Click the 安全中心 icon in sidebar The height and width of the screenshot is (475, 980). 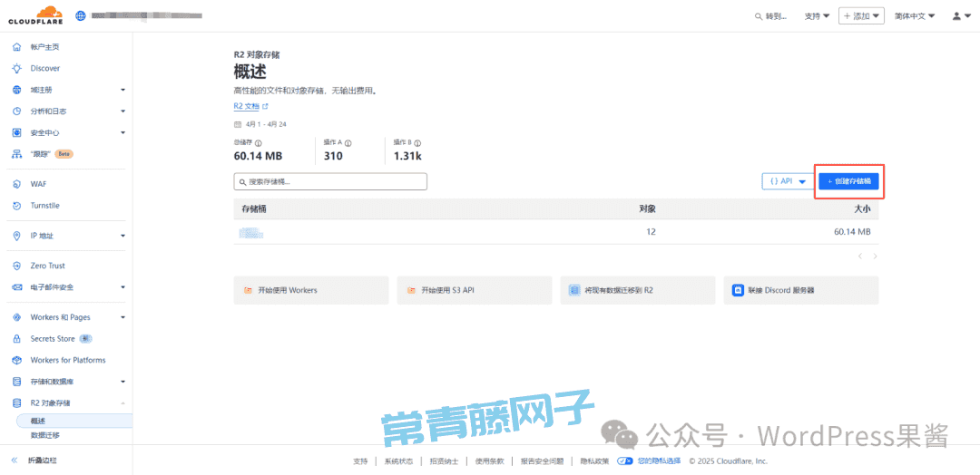(17, 132)
